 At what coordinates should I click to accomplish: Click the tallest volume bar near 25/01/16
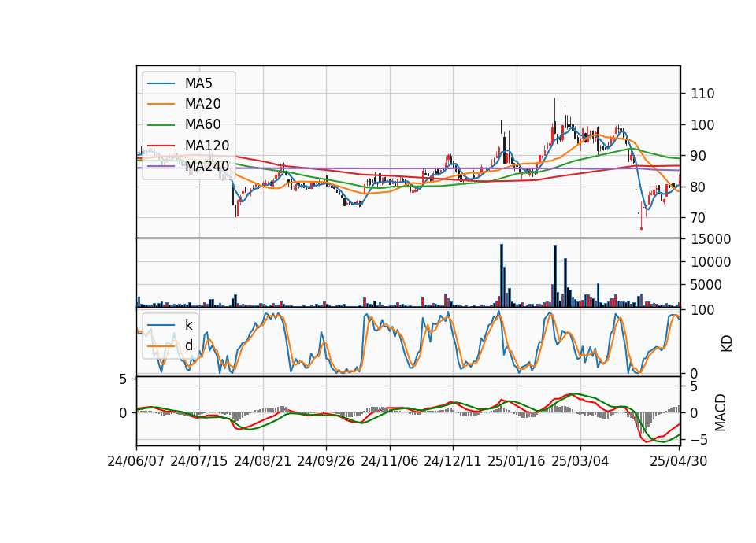pos(502,275)
